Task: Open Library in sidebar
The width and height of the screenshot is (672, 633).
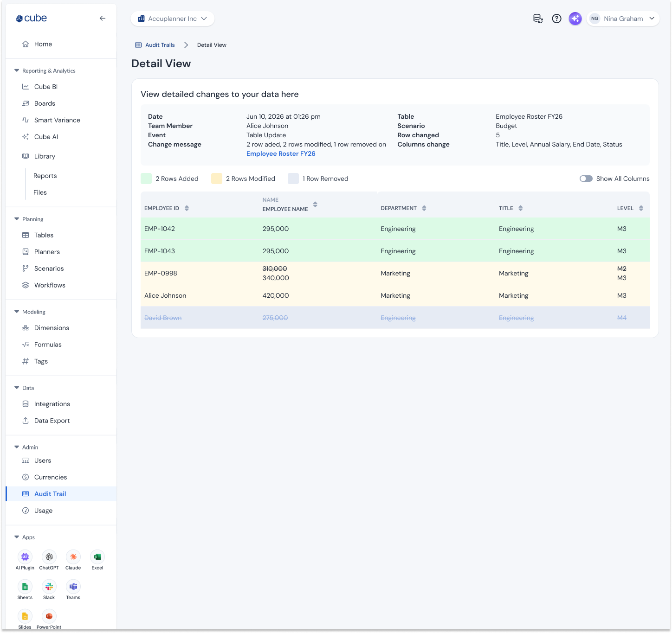Action: 61,156
